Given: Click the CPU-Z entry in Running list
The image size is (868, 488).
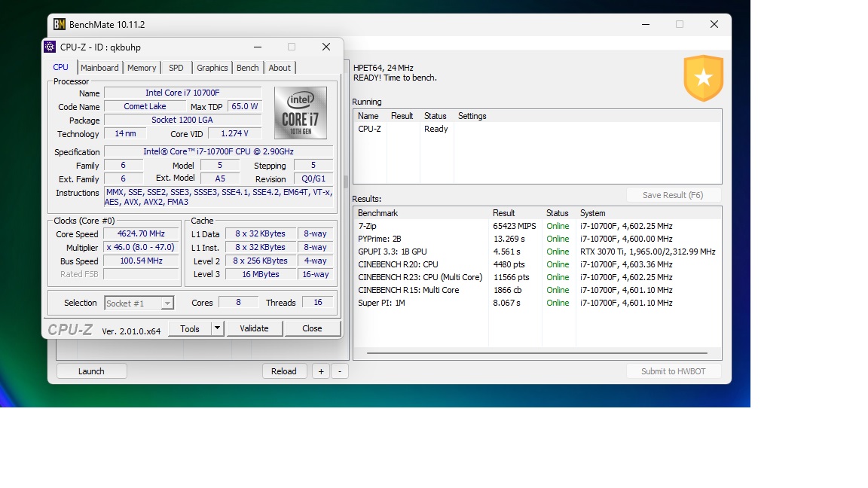Looking at the screenshot, I should (x=370, y=129).
